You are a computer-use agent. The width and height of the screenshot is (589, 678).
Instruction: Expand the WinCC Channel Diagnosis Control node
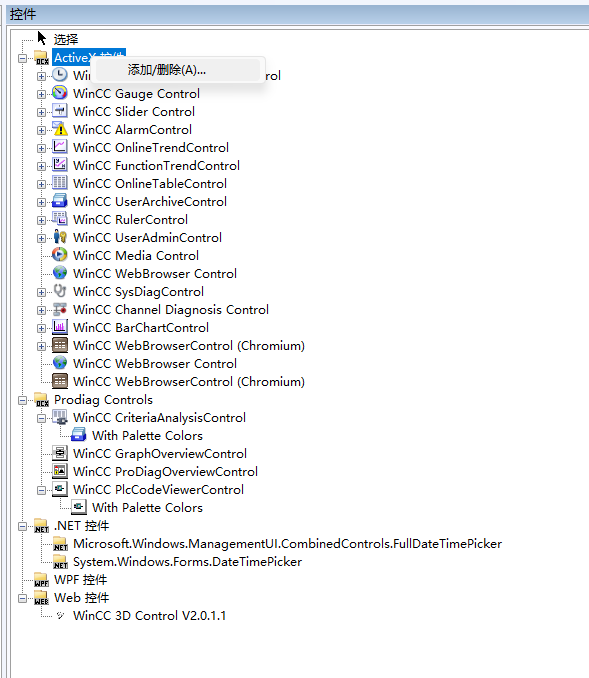(x=41, y=310)
